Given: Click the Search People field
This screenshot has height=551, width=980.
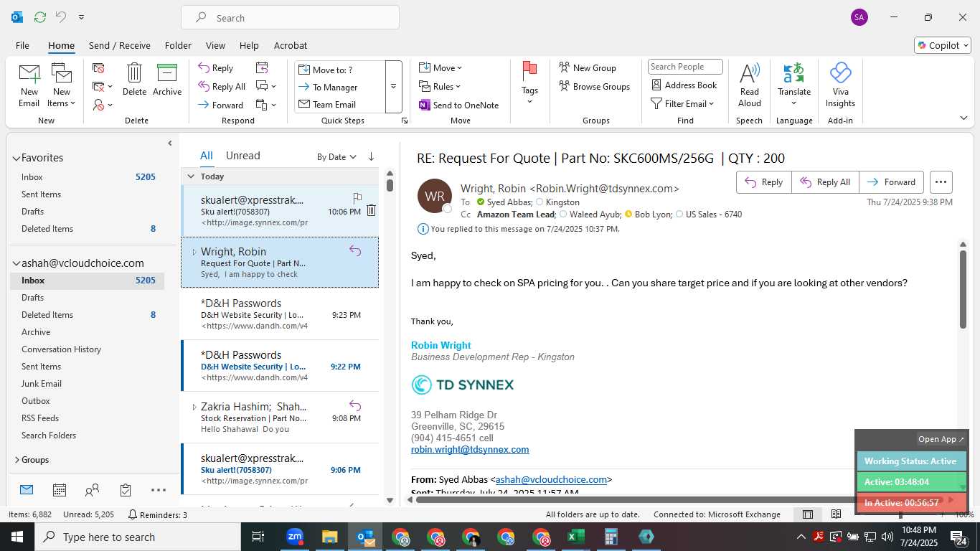Looking at the screenshot, I should click(685, 67).
